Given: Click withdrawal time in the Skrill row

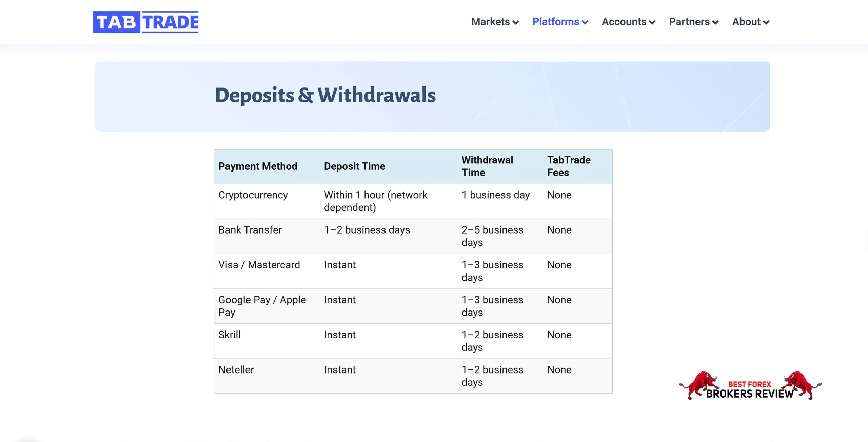Looking at the screenshot, I should (492, 341).
